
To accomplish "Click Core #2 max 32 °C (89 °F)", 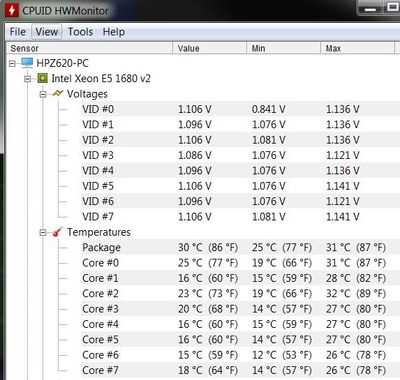I will click(356, 293).
